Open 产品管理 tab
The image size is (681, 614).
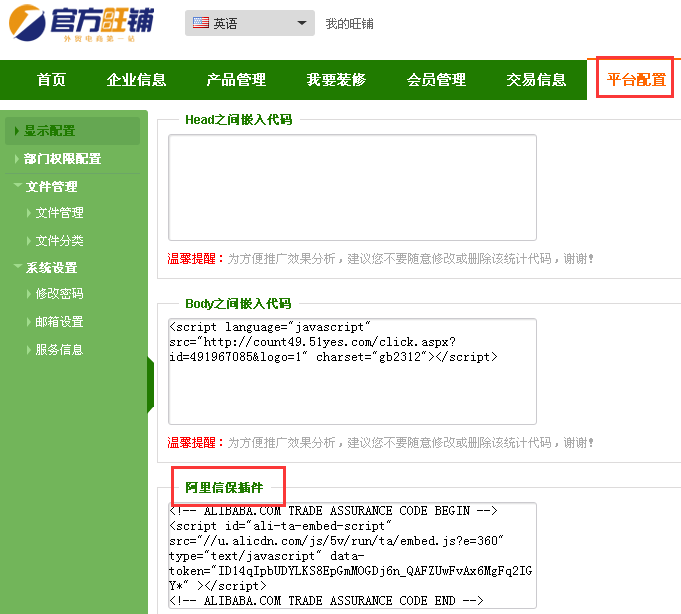pos(236,79)
